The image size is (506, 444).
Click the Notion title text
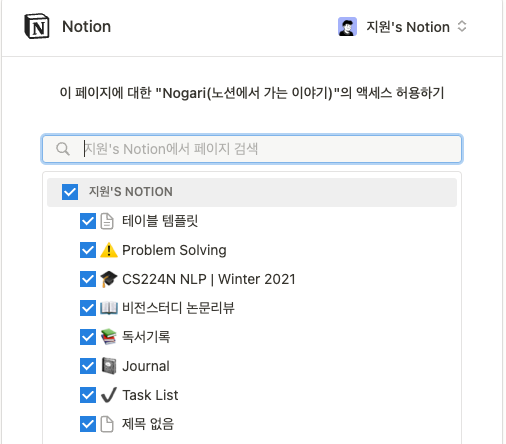click(x=87, y=27)
